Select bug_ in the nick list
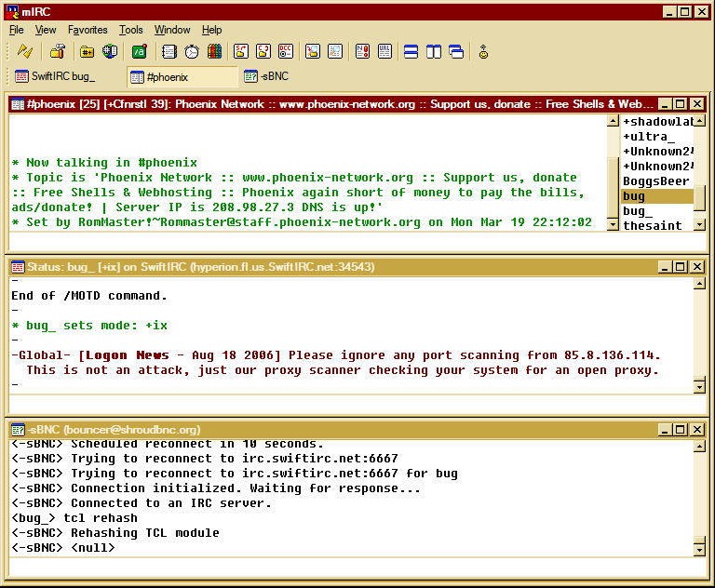Viewport: 715px width, 588px height. pos(657,211)
